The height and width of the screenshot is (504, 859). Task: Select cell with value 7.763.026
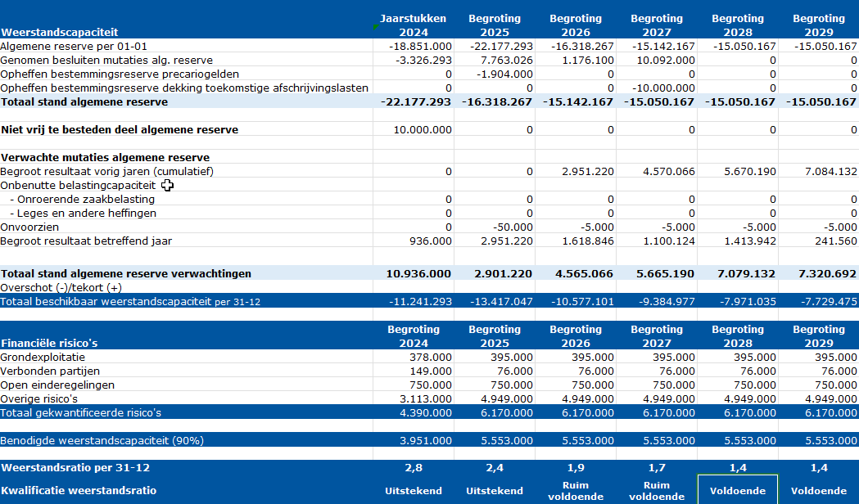[507, 61]
